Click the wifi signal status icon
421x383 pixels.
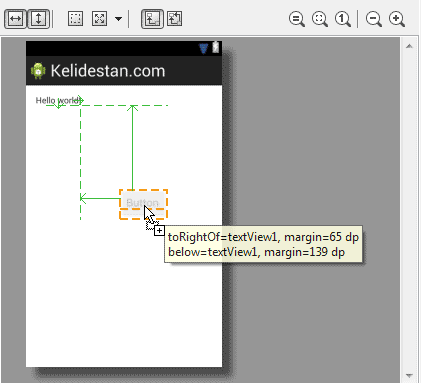pyautogui.click(x=204, y=48)
